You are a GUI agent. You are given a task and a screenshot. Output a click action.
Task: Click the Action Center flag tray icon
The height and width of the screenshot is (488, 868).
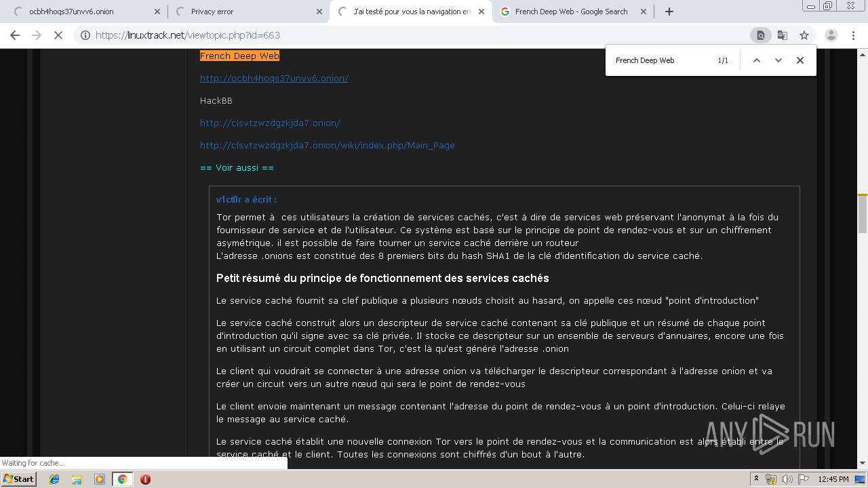pos(804,479)
